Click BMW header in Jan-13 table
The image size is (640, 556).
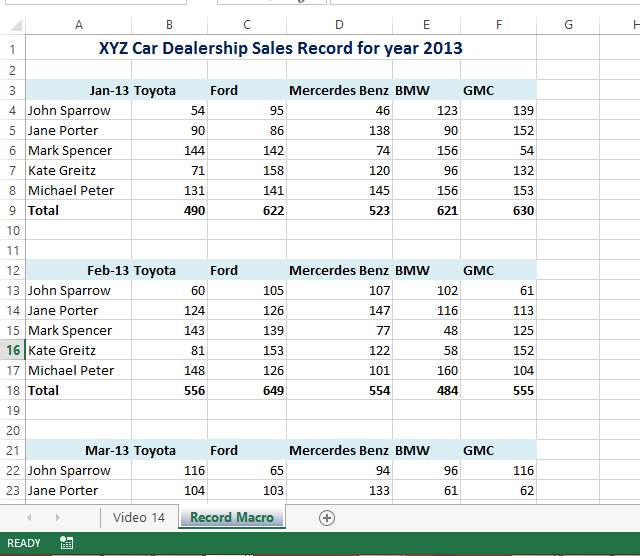coord(426,90)
